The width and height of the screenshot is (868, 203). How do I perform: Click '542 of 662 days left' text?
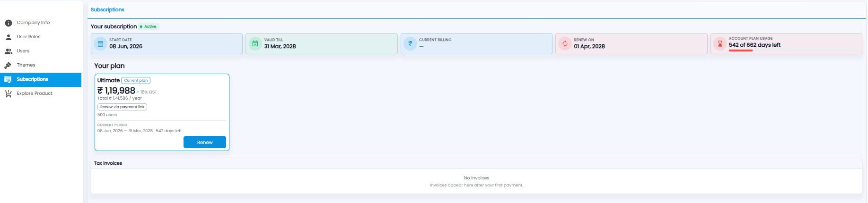click(754, 45)
